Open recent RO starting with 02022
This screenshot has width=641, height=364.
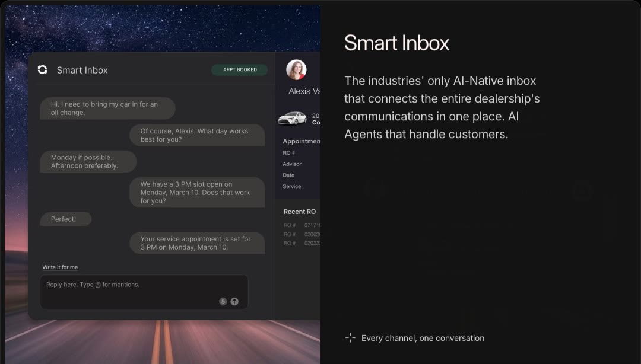[x=302, y=243]
